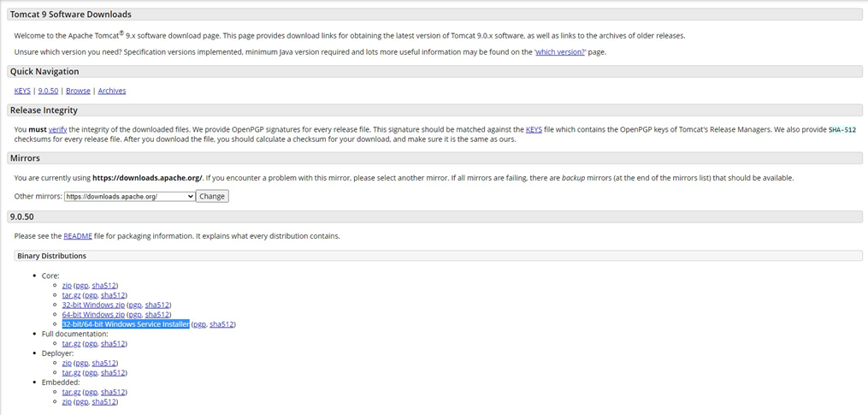Click the 'Mirrors' section heading
The width and height of the screenshot is (868, 415).
point(25,158)
